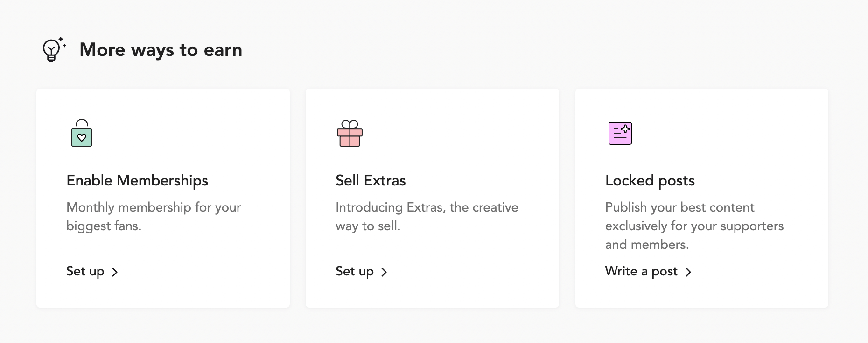
Task: Click the lightbulb icon beside the heading
Action: [x=52, y=49]
